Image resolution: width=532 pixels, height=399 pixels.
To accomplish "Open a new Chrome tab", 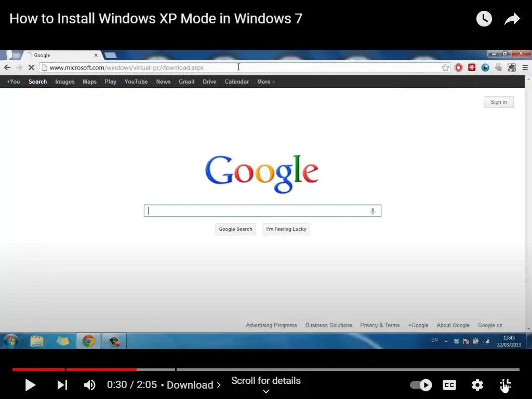I will pyautogui.click(x=110, y=55).
